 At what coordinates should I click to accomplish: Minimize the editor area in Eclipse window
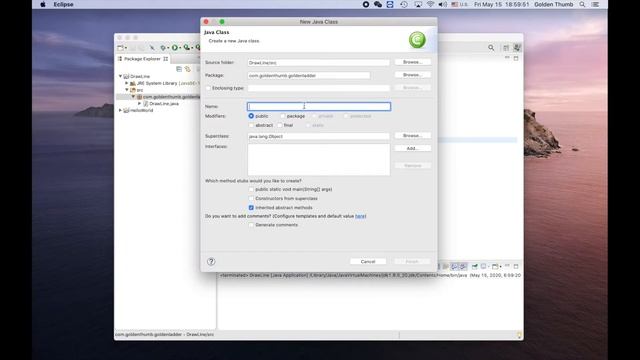click(x=507, y=58)
